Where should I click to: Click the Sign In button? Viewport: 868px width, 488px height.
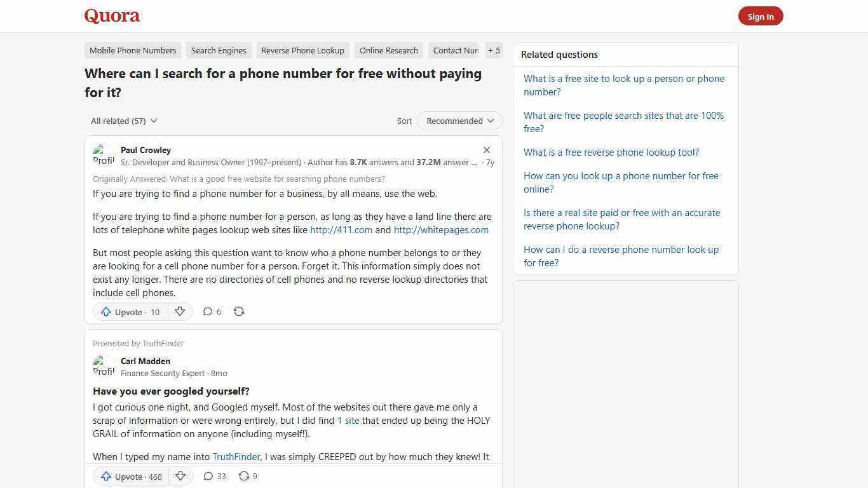(x=761, y=16)
